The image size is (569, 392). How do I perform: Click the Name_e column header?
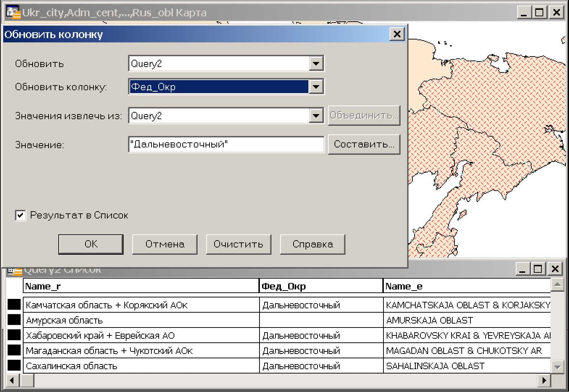[466, 286]
